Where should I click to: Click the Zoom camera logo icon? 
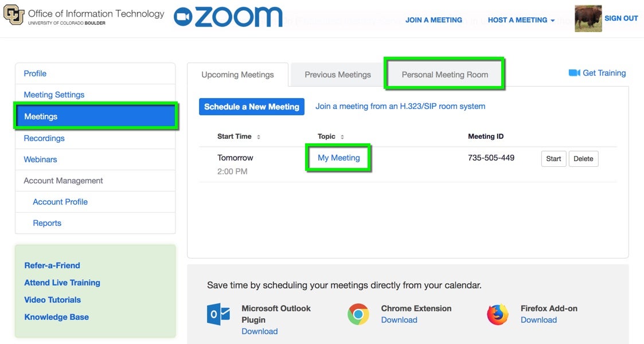click(x=183, y=17)
